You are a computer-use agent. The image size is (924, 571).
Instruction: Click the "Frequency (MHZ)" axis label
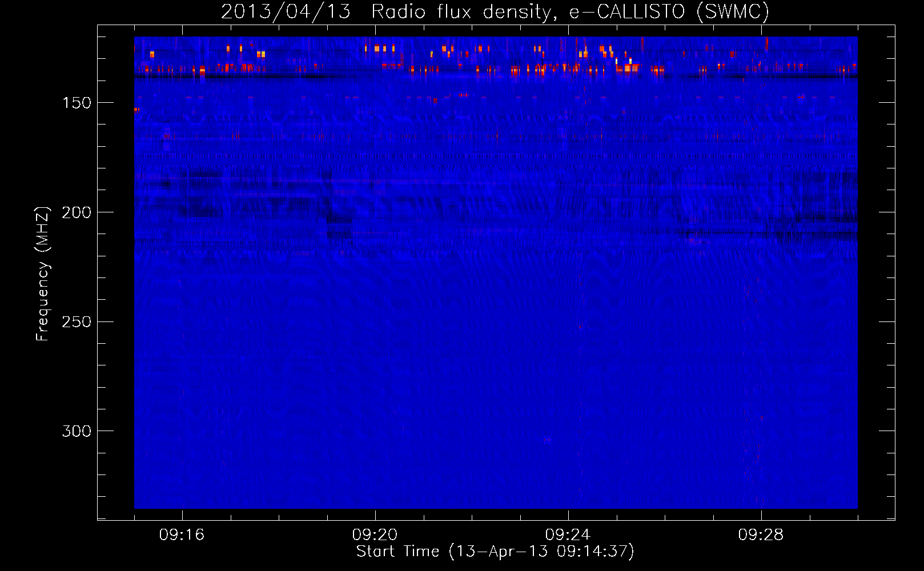tap(43, 274)
